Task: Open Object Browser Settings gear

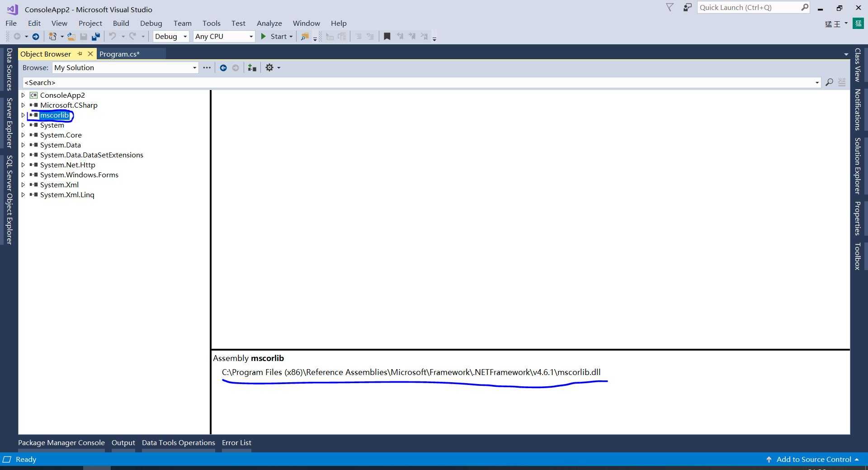Action: pyautogui.click(x=269, y=68)
